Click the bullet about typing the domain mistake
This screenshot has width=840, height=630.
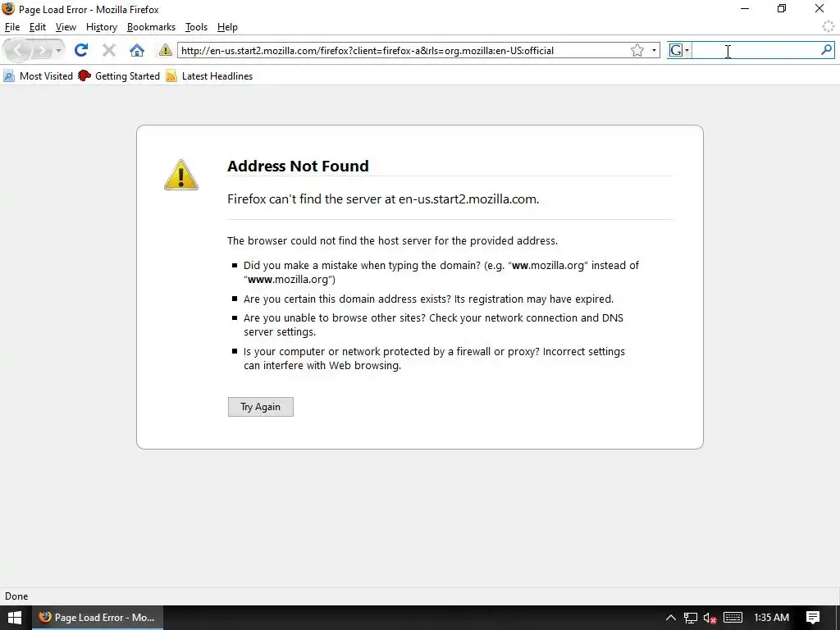coord(441,272)
